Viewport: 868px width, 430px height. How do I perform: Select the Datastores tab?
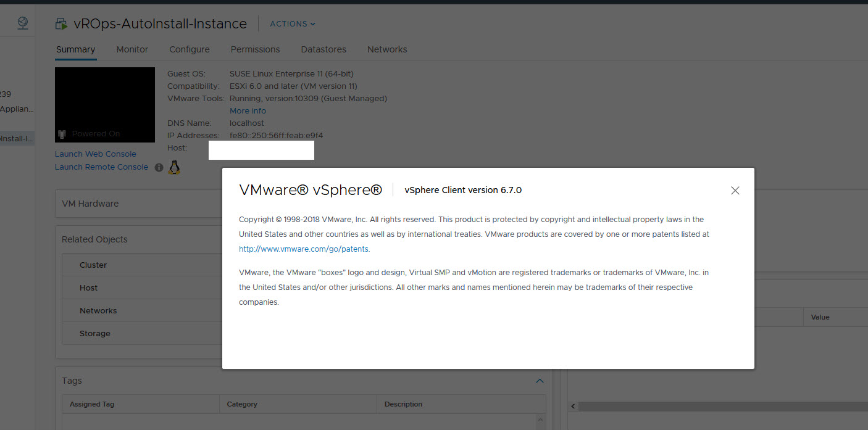323,49
